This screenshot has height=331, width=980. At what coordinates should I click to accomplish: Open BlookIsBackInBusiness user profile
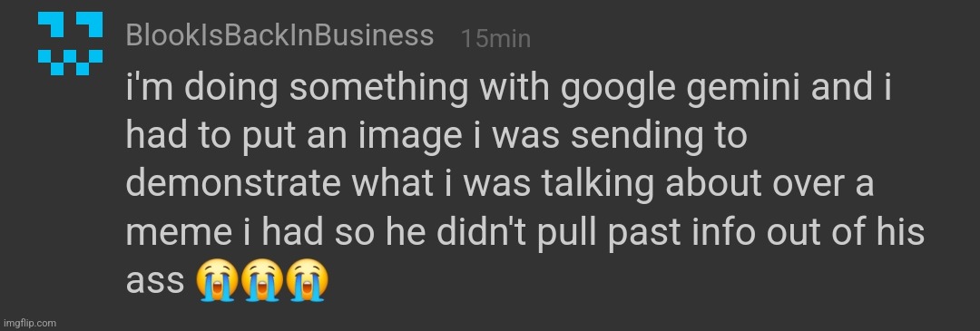tap(279, 35)
